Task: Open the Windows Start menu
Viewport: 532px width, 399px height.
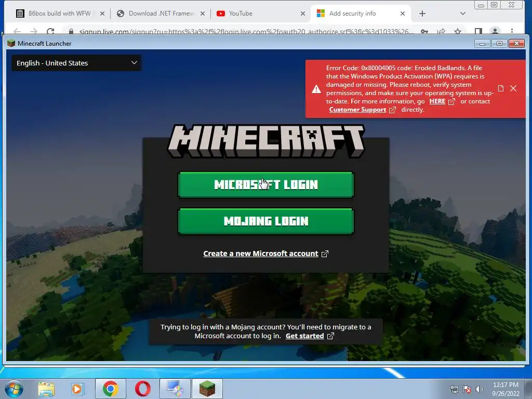Action: (14, 389)
